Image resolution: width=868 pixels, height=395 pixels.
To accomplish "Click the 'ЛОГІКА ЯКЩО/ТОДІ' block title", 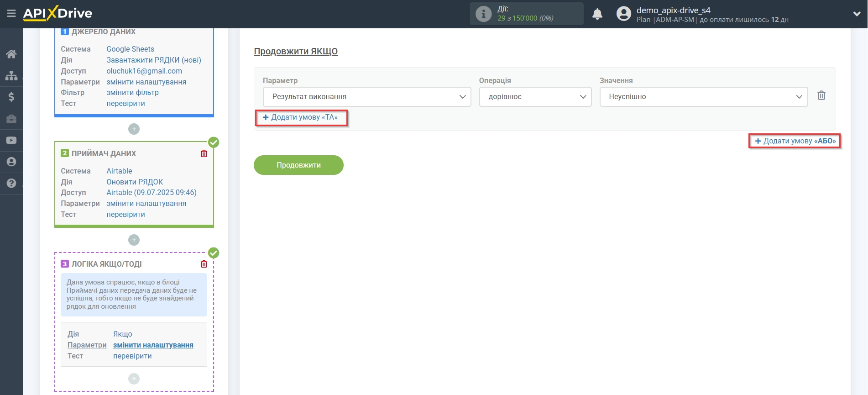I will click(106, 264).
